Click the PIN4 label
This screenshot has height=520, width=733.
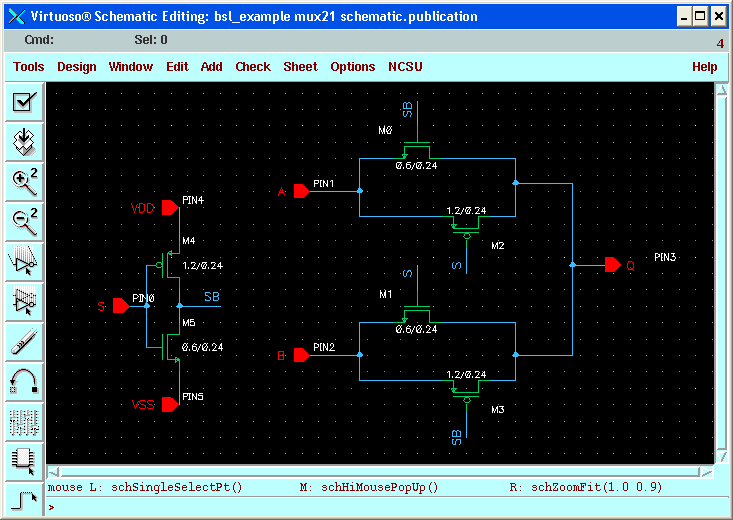193,200
